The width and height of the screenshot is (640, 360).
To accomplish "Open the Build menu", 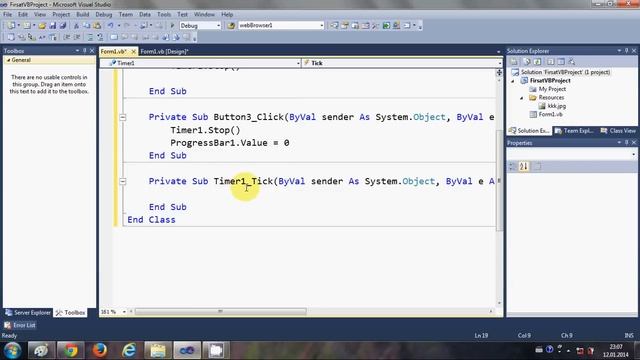I will tap(82, 14).
